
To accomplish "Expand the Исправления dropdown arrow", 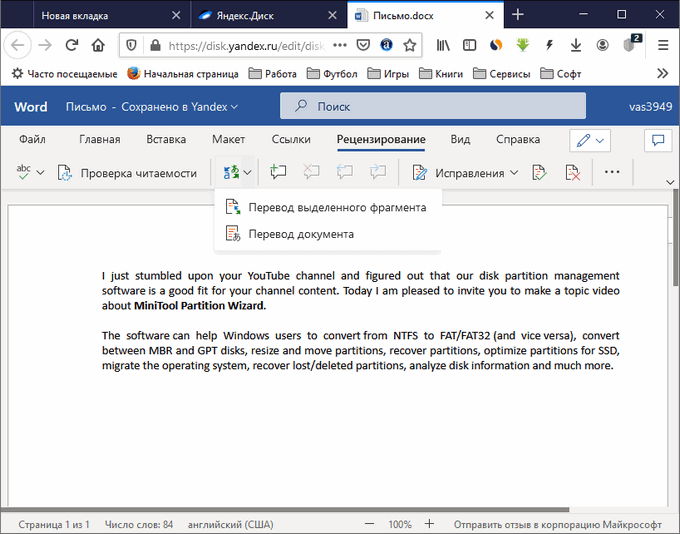I will click(x=514, y=173).
